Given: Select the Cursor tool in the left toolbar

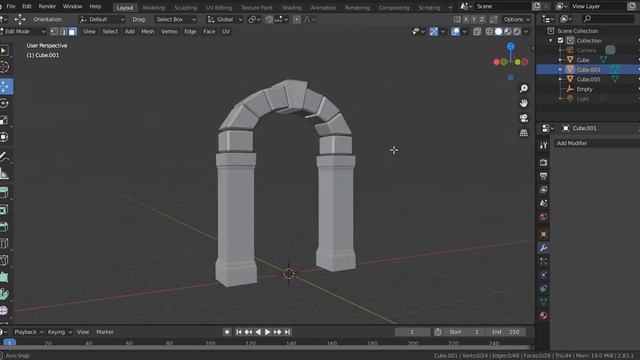Looking at the screenshot, I should coord(4,67).
